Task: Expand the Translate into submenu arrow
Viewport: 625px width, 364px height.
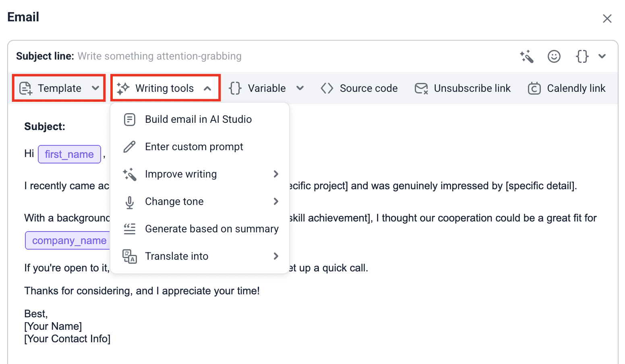Action: pos(276,256)
